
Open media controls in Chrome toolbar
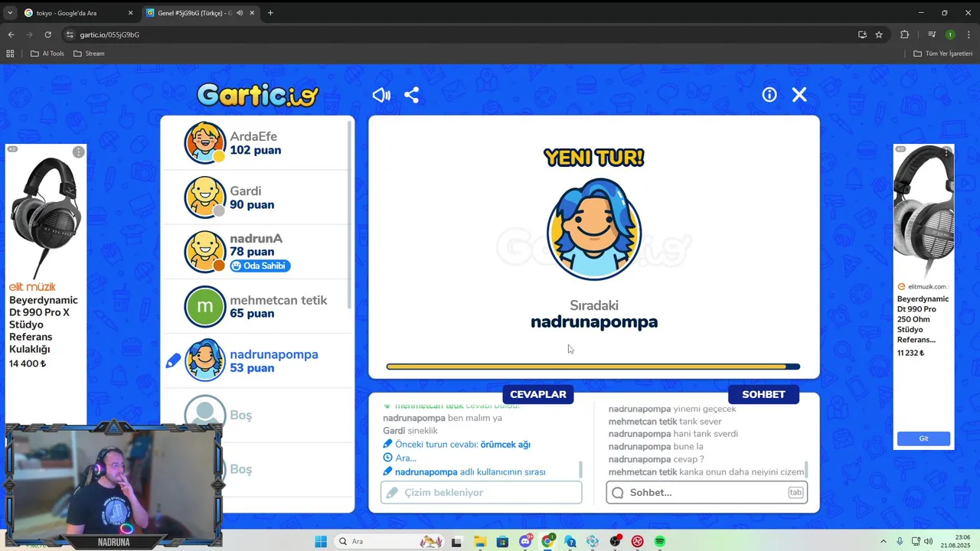(932, 34)
